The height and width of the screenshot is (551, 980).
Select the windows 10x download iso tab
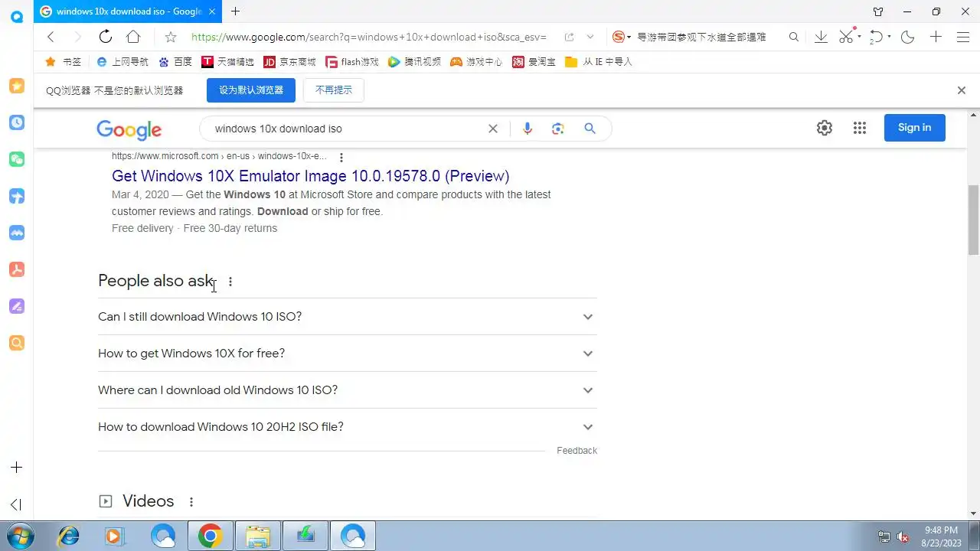coord(127,11)
